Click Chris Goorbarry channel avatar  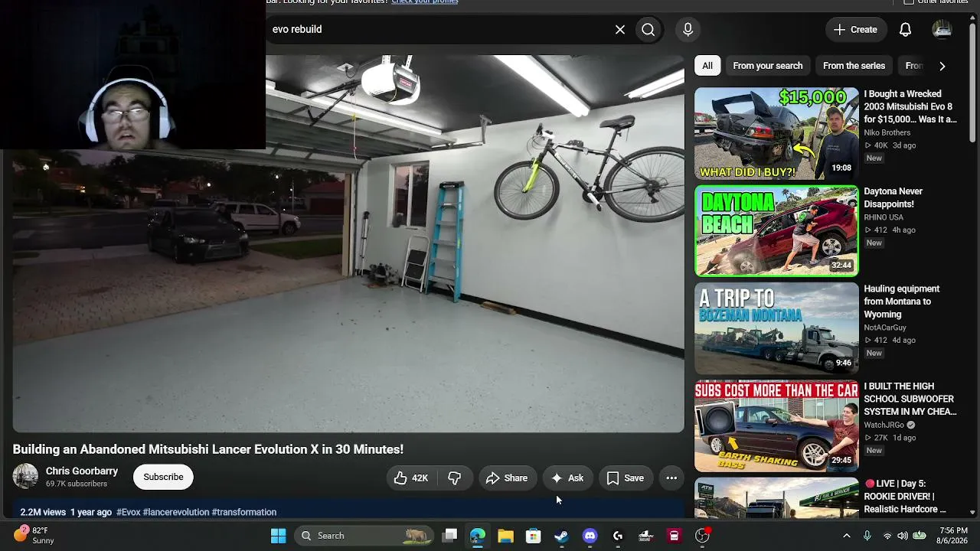(25, 476)
